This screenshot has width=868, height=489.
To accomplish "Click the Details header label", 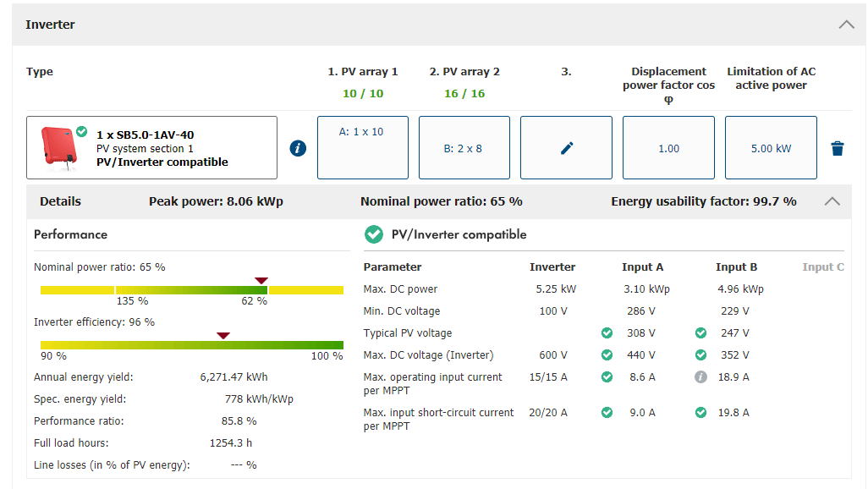I will [60, 201].
